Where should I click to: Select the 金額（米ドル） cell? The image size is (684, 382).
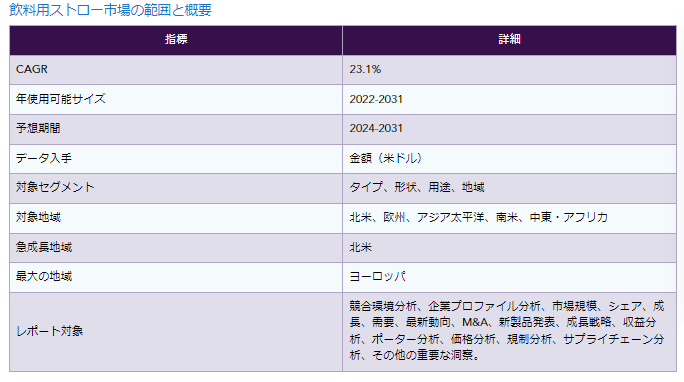click(510, 159)
